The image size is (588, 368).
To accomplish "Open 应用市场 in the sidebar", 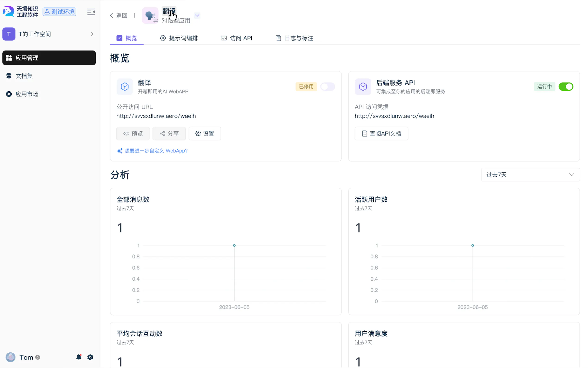I will [x=27, y=94].
